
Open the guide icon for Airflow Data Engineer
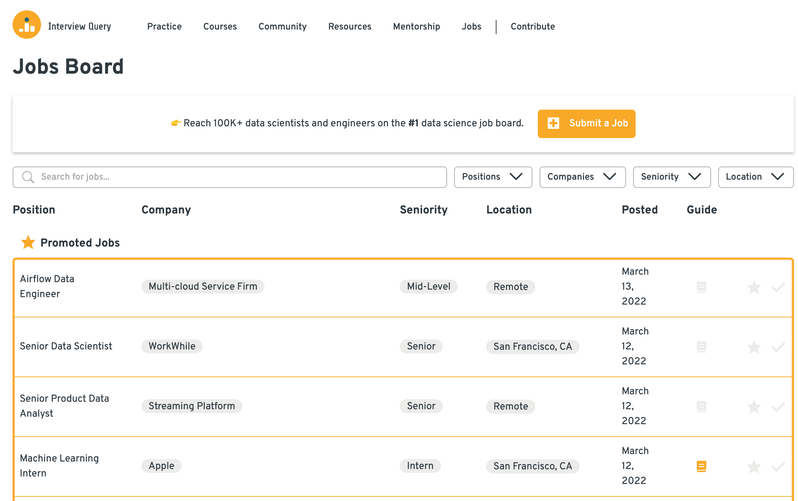[x=701, y=287]
